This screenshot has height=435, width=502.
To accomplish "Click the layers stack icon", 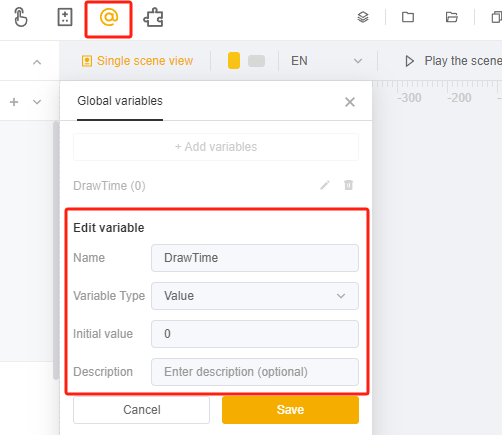I will click(x=363, y=17).
